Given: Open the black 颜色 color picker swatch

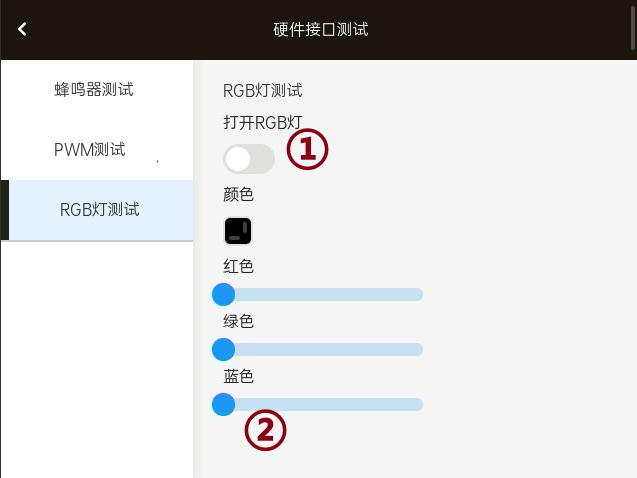Looking at the screenshot, I should coord(238,231).
